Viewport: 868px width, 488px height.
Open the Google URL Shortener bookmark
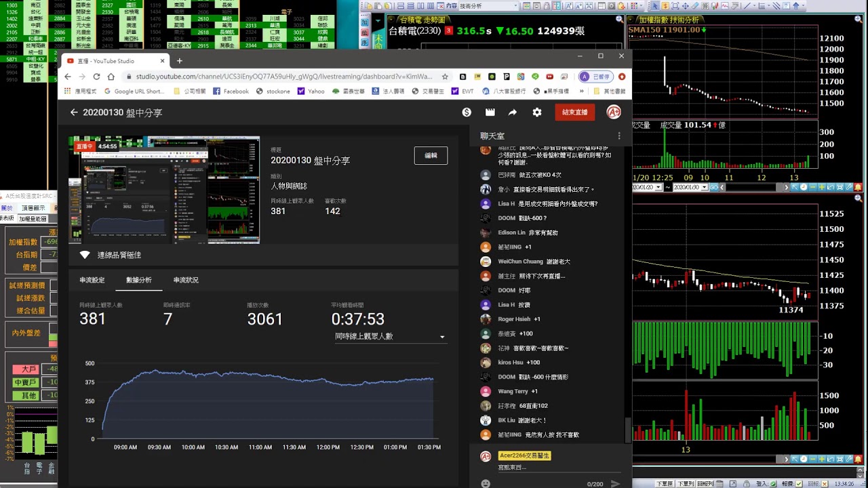click(x=134, y=91)
